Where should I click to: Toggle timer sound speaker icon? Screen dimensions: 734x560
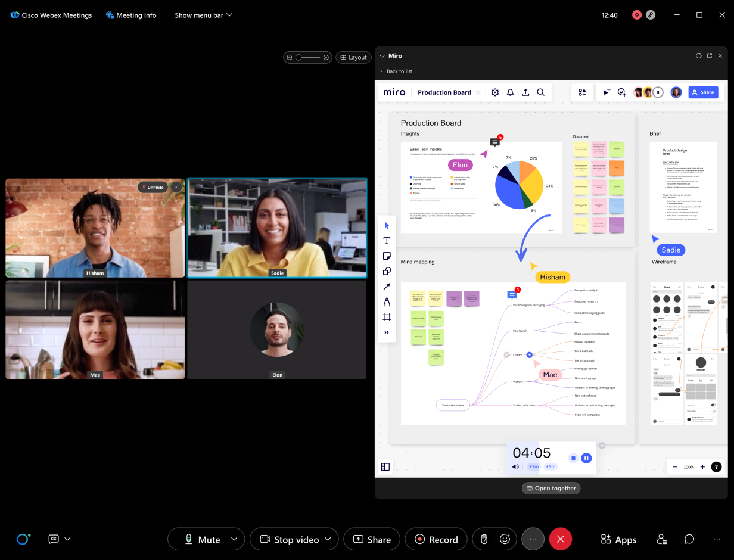pyautogui.click(x=515, y=466)
